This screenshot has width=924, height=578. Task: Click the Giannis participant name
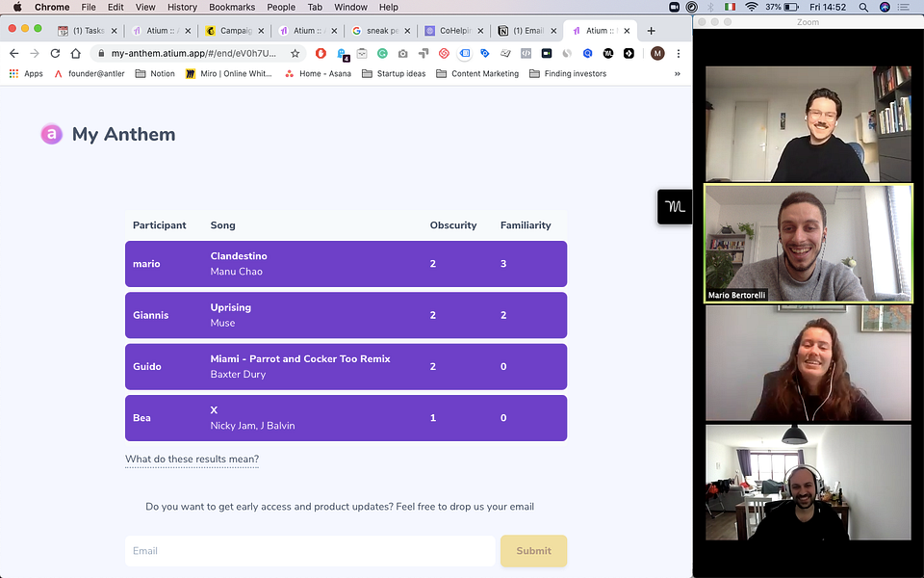pos(150,315)
